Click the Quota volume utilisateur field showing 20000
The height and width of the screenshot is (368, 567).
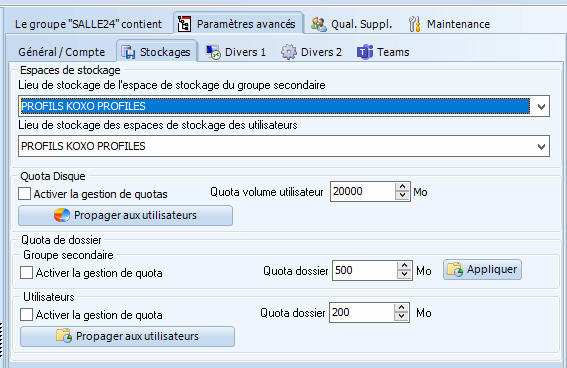[363, 192]
